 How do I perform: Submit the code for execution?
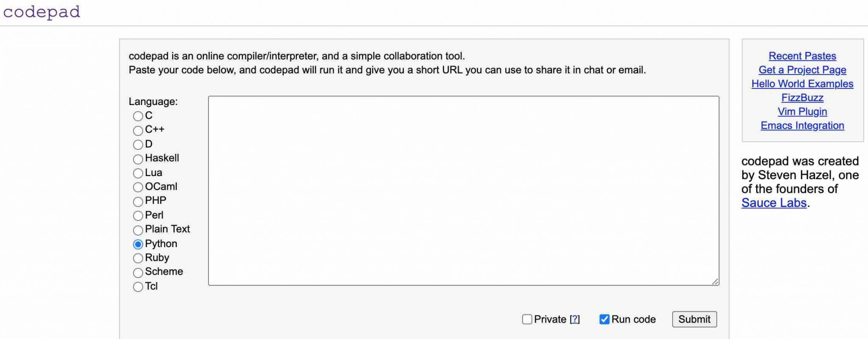point(694,320)
